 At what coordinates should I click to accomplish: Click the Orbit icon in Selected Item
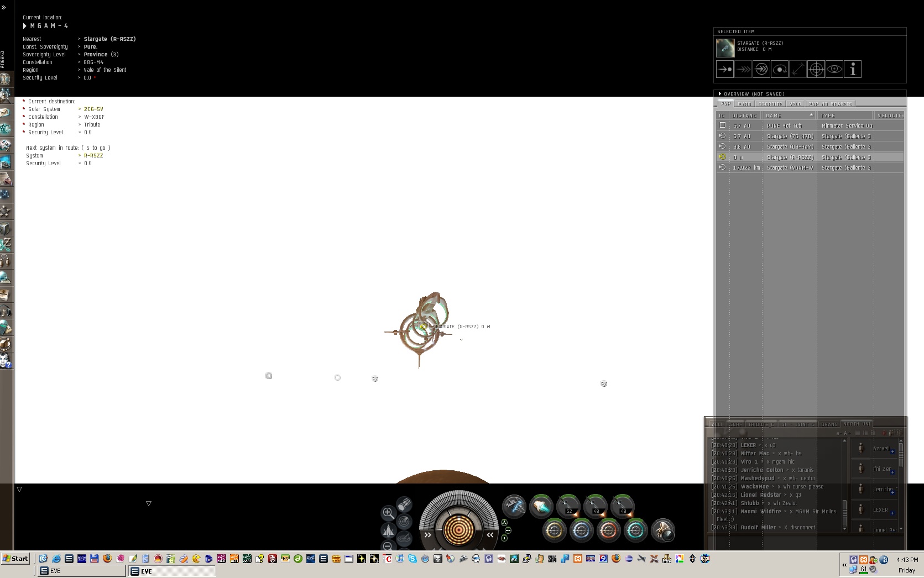tap(780, 70)
